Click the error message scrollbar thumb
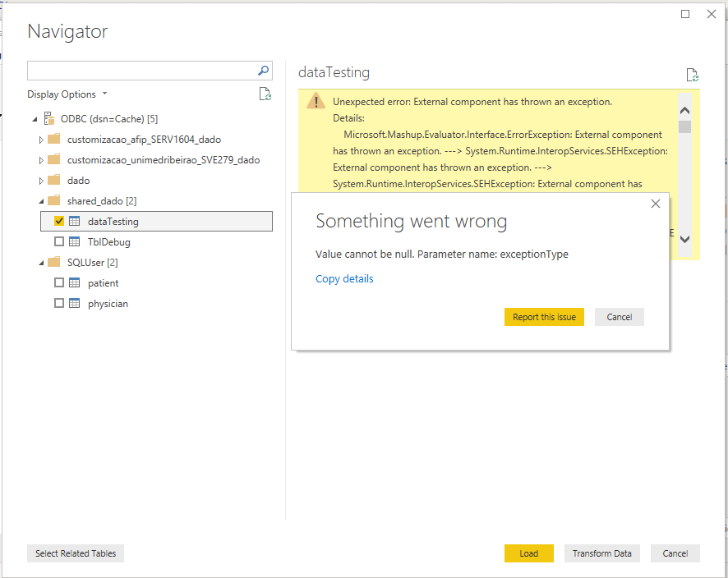This screenshot has height=578, width=728. coord(684,126)
